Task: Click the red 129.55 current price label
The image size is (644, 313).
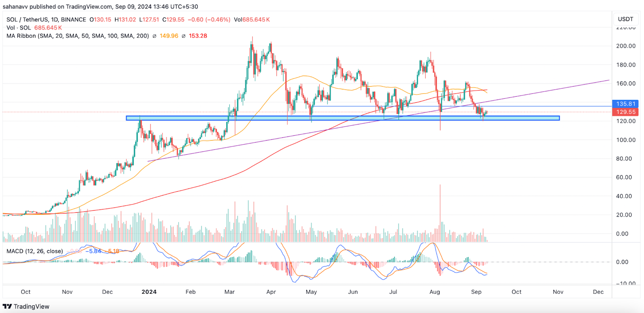Action: tap(625, 112)
